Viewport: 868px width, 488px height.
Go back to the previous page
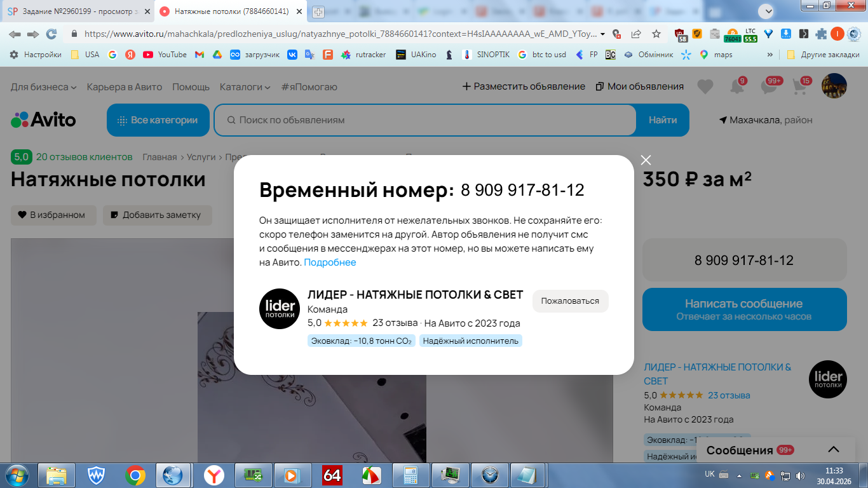point(15,34)
